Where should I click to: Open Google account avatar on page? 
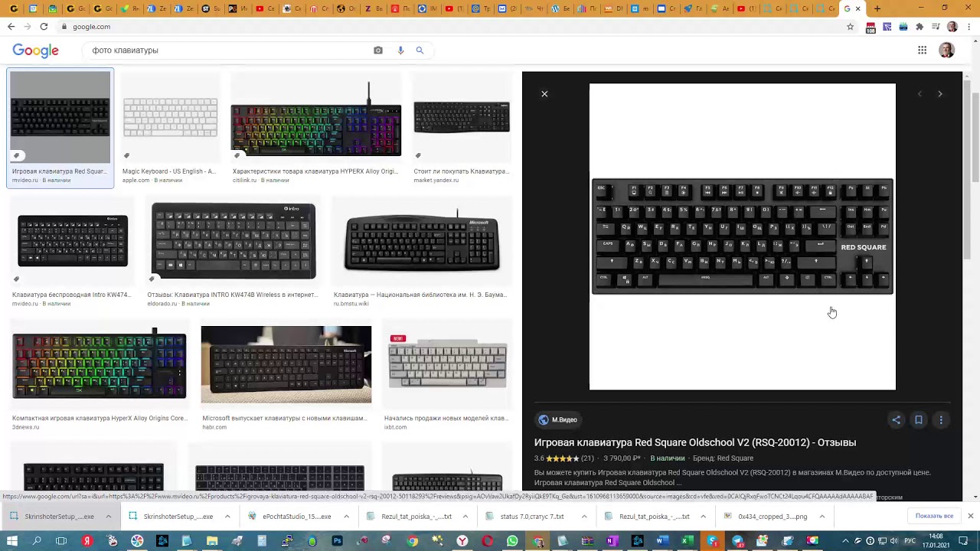pyautogui.click(x=946, y=51)
